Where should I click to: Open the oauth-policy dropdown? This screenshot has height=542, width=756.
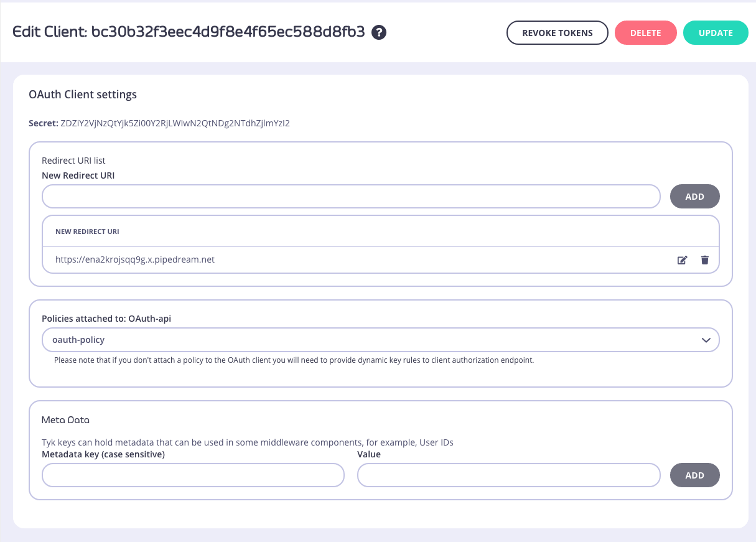click(380, 340)
